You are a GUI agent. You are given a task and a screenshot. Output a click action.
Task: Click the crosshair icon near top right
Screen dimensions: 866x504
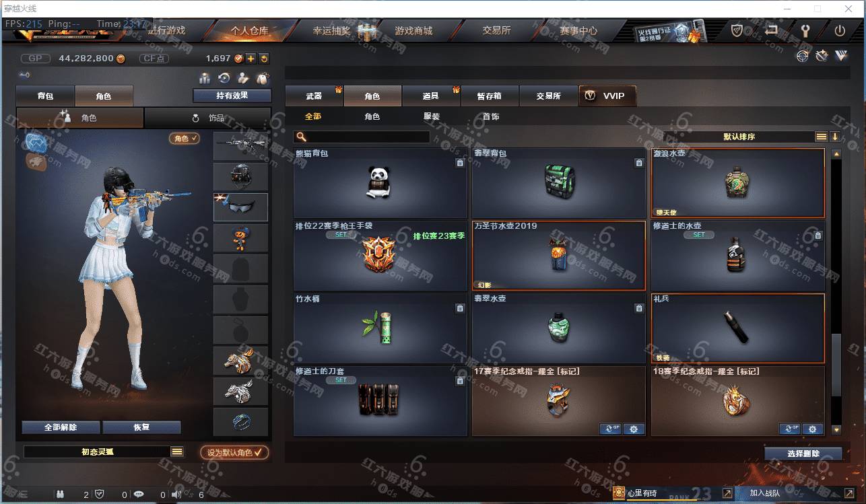click(x=802, y=57)
